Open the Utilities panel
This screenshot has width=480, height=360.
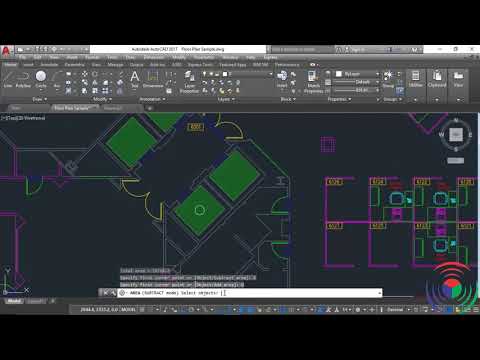pyautogui.click(x=415, y=79)
